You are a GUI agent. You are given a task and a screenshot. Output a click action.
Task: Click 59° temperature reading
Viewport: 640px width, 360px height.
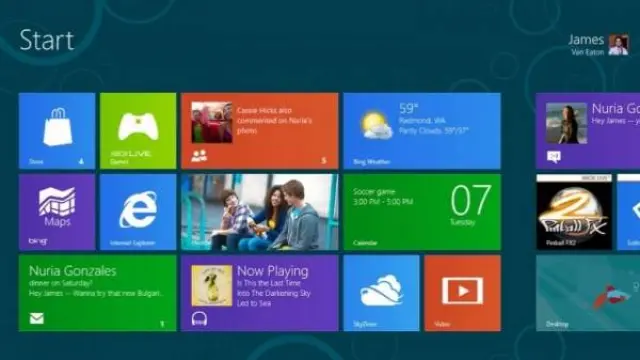click(409, 109)
